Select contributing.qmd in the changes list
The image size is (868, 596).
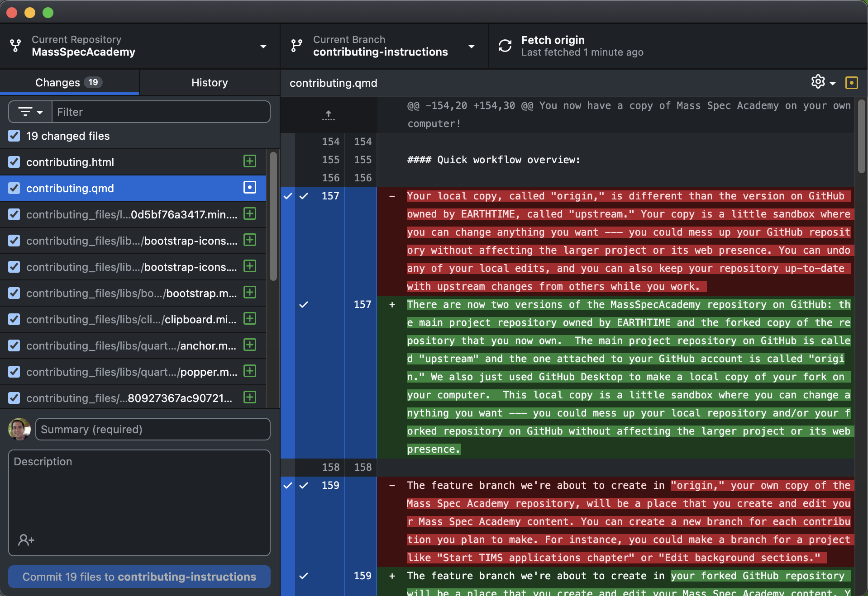[x=133, y=188]
